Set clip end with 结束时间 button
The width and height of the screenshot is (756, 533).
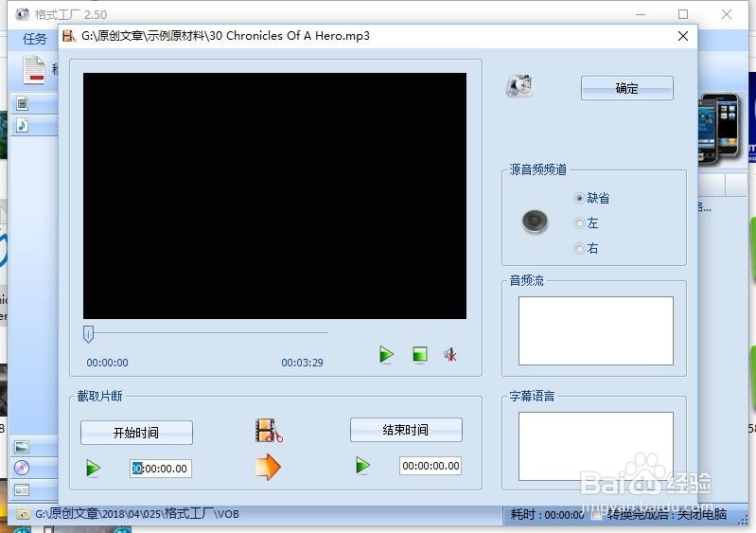tap(406, 430)
